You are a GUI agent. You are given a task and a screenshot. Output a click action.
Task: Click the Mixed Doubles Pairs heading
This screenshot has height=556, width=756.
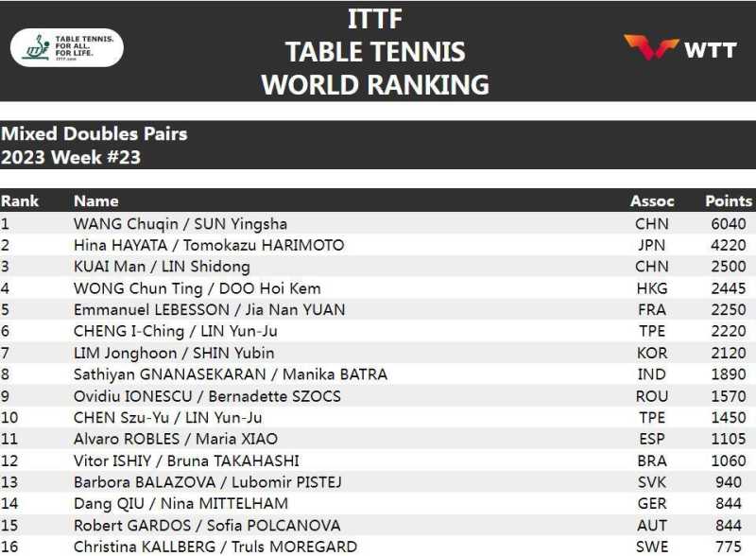94,134
